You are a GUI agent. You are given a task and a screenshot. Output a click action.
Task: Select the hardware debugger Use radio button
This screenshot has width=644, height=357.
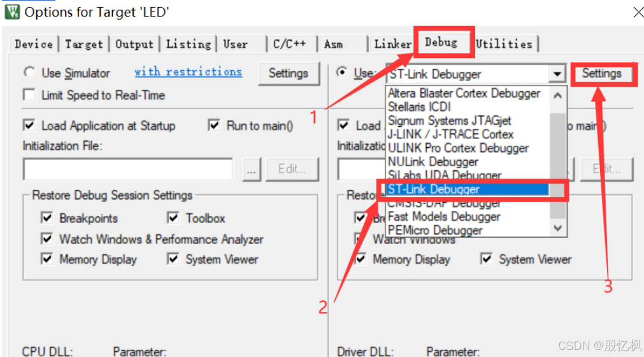point(341,72)
